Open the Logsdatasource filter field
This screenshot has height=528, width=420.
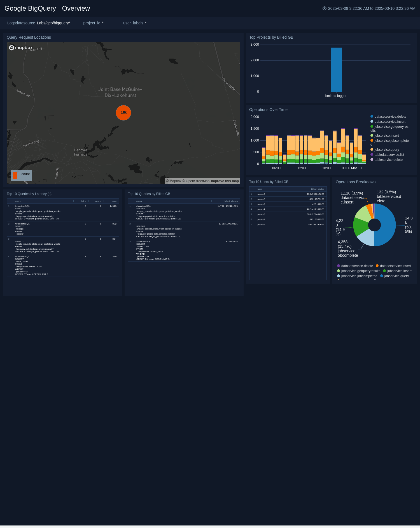click(56, 23)
